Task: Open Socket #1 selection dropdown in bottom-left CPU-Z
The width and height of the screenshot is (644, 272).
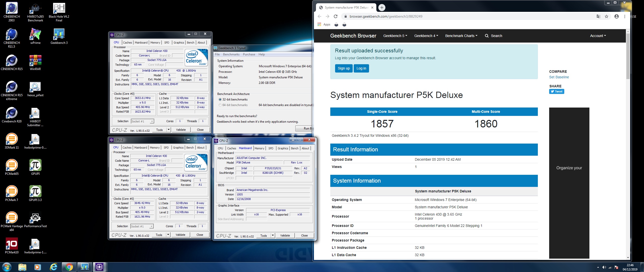Action: (142, 226)
